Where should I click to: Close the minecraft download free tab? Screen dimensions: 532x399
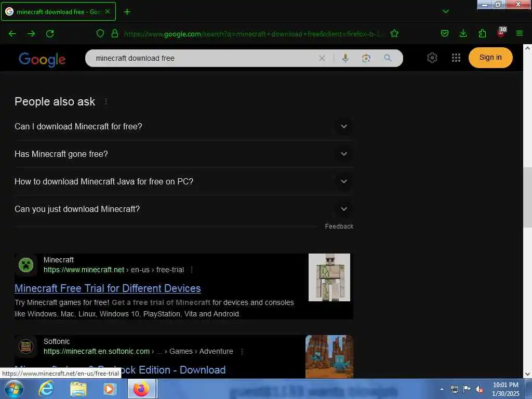point(108,11)
